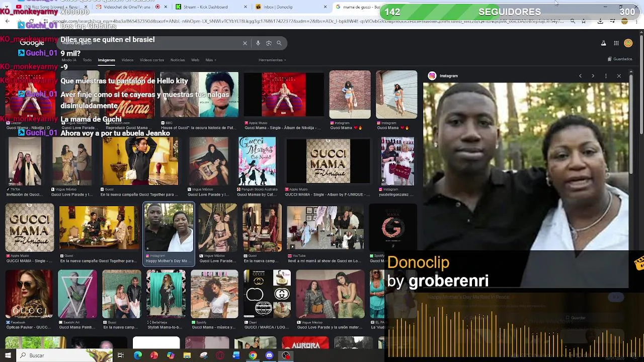This screenshot has width=644, height=362.
Task: Open Task View on taskbar
Action: [121, 355]
